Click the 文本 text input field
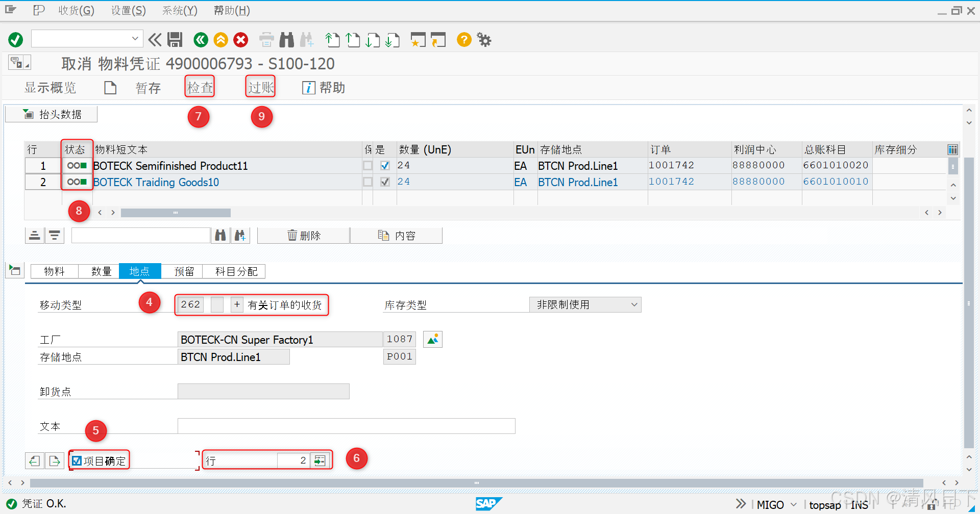The image size is (980, 514). click(346, 426)
